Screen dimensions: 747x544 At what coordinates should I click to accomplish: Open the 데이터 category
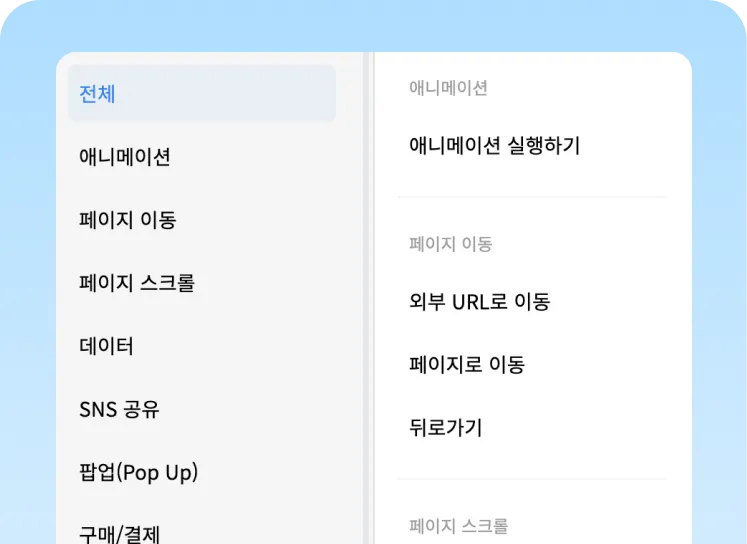[106, 347]
